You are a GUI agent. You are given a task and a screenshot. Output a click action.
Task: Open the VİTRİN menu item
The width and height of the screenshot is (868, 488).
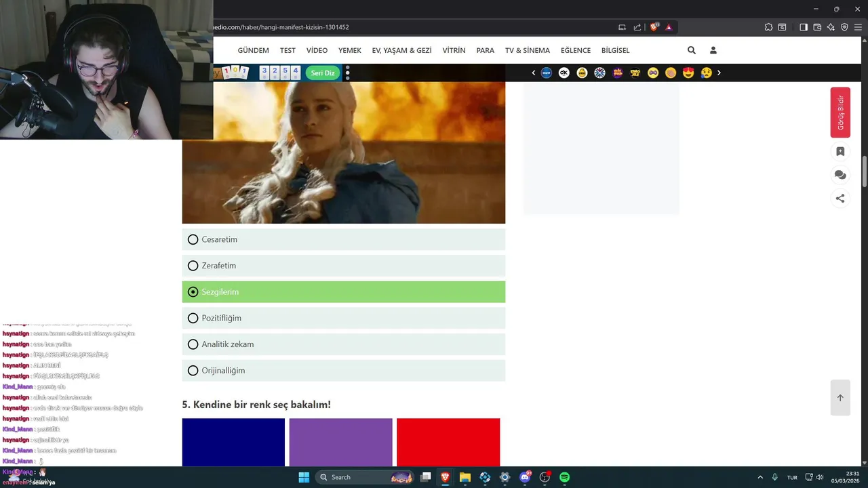[454, 50]
